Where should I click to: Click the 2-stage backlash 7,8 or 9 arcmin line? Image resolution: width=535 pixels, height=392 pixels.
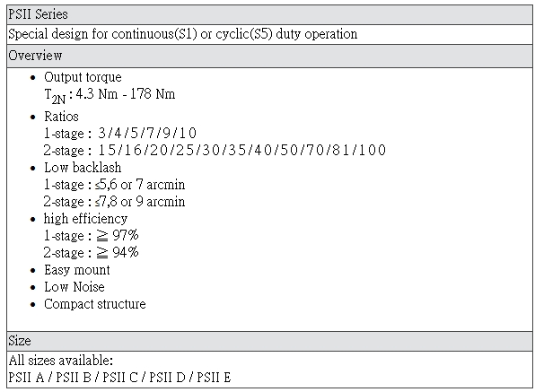pos(114,202)
